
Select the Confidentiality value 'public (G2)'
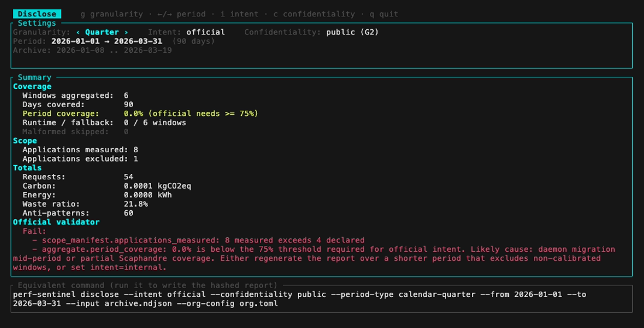click(352, 32)
